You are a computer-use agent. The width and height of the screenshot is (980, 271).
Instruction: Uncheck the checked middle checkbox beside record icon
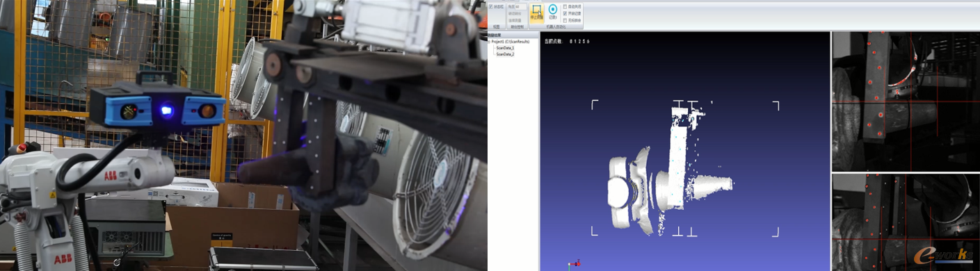click(x=565, y=13)
